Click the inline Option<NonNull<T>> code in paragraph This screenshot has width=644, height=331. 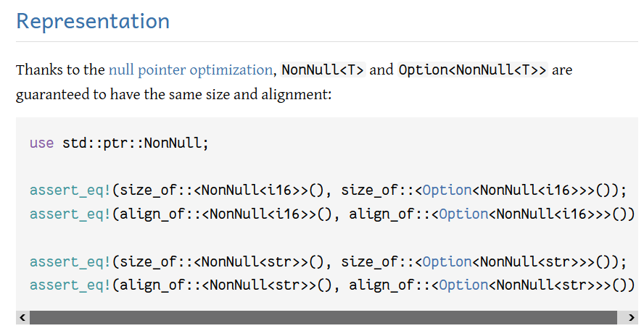(x=469, y=70)
